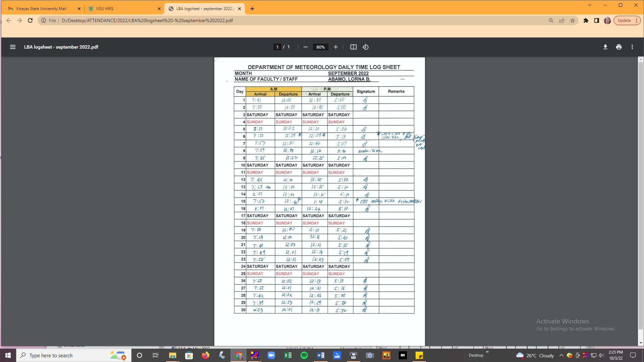644x362 pixels.
Task: Open the PDF sidebar hamburger menu
Action: pos(13,47)
